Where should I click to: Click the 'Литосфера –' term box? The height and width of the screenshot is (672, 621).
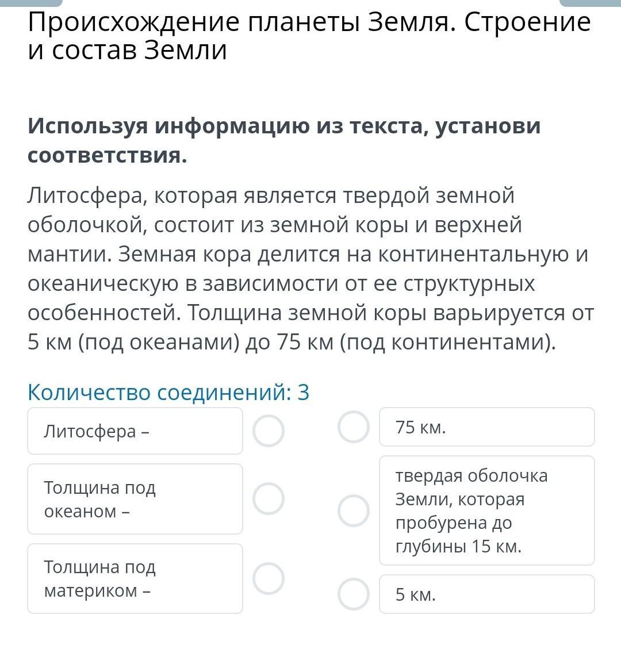click(135, 431)
